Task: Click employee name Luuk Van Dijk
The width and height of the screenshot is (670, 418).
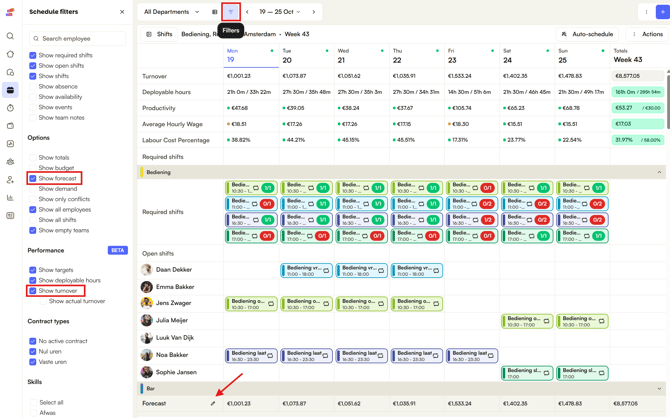Action: click(x=175, y=338)
